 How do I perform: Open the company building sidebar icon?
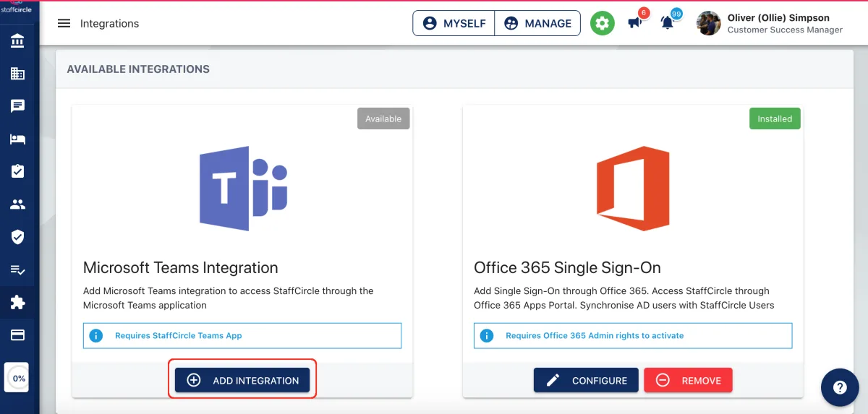(18, 74)
